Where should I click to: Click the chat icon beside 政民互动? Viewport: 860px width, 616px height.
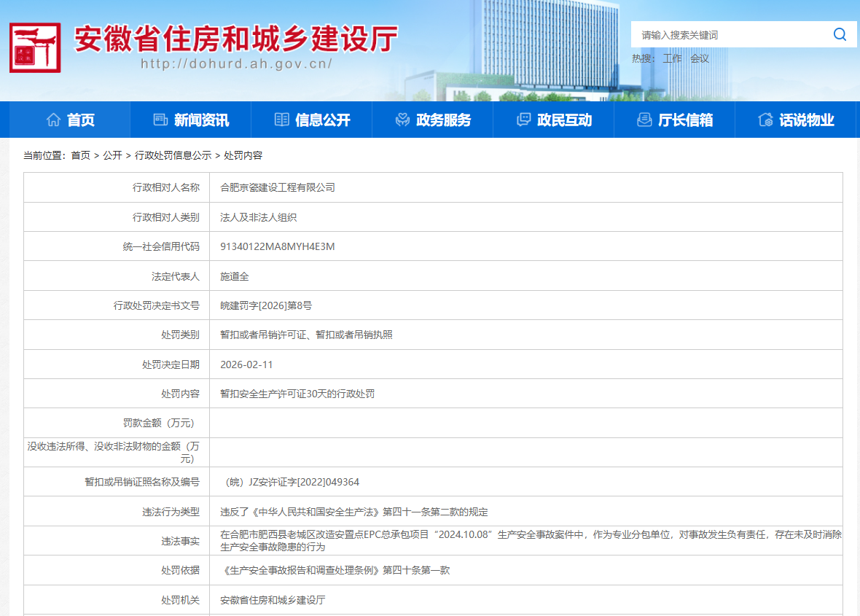[523, 120]
